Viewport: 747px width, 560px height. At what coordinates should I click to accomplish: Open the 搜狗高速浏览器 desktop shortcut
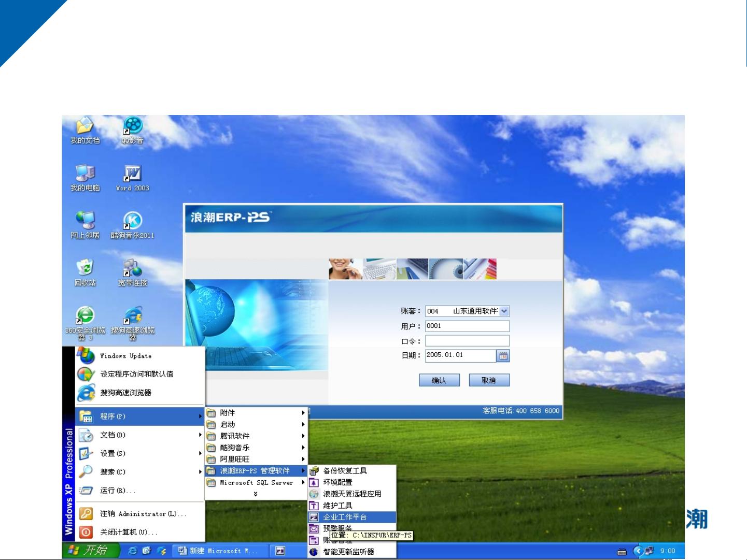pyautogui.click(x=133, y=323)
